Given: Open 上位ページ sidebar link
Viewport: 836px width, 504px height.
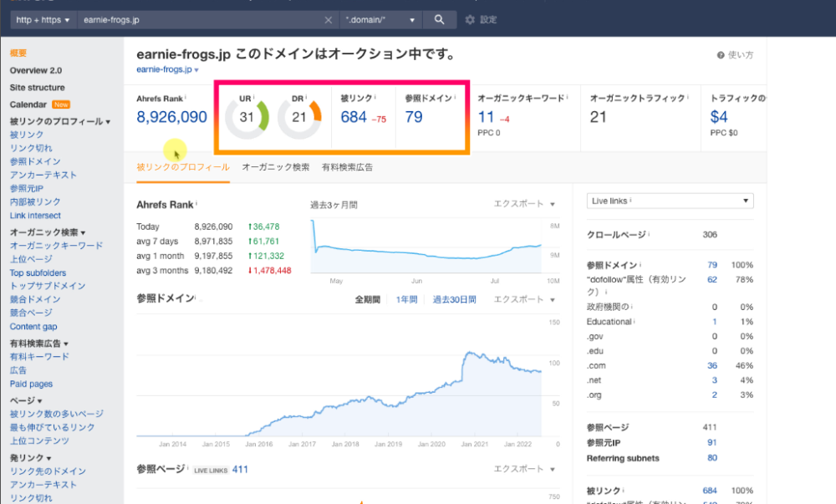Looking at the screenshot, I should [31, 259].
